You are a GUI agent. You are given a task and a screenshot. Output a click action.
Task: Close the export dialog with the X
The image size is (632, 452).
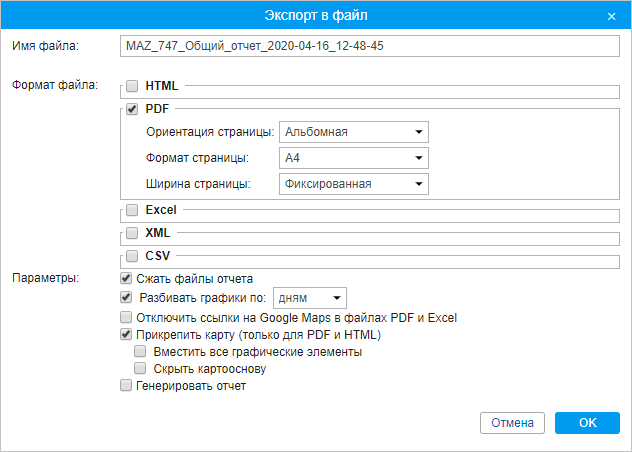pos(611,16)
